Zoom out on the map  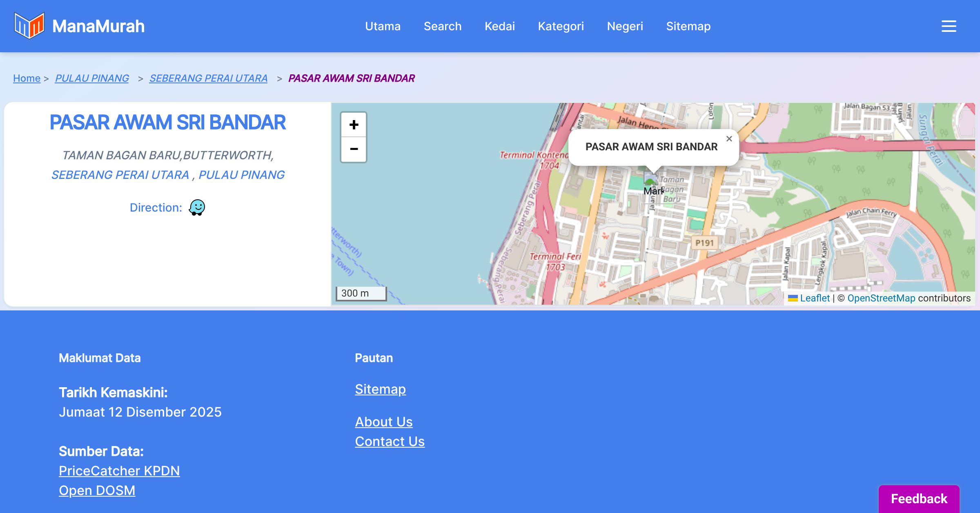click(354, 149)
